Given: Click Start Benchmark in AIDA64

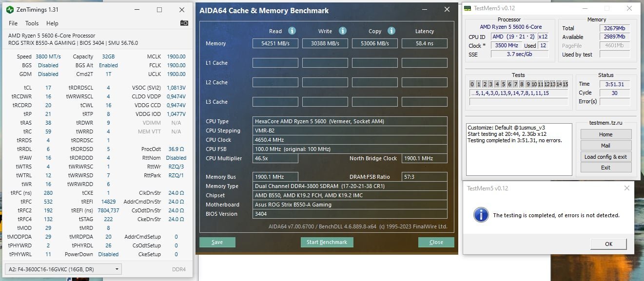Looking at the screenshot, I should (327, 242).
